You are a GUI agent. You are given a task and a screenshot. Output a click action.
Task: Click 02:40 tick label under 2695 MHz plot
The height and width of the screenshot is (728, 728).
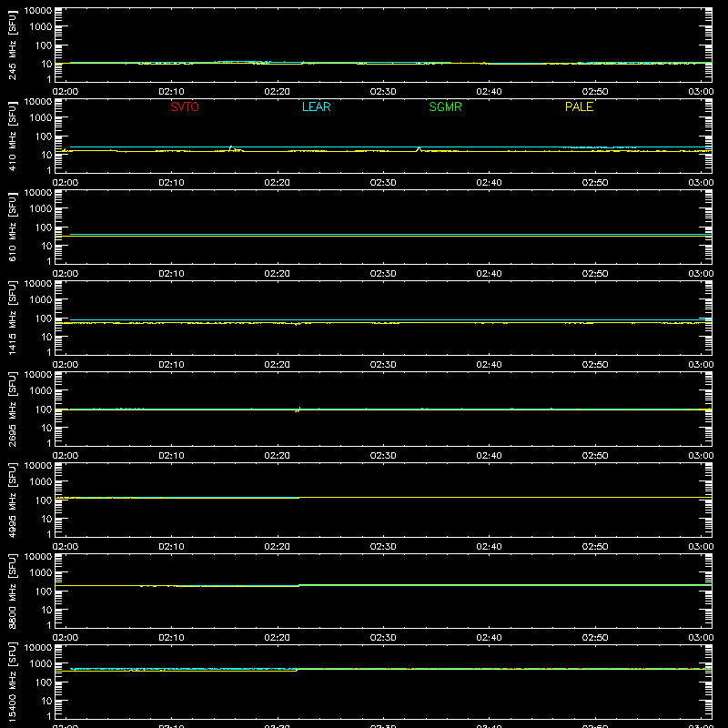[x=489, y=456]
